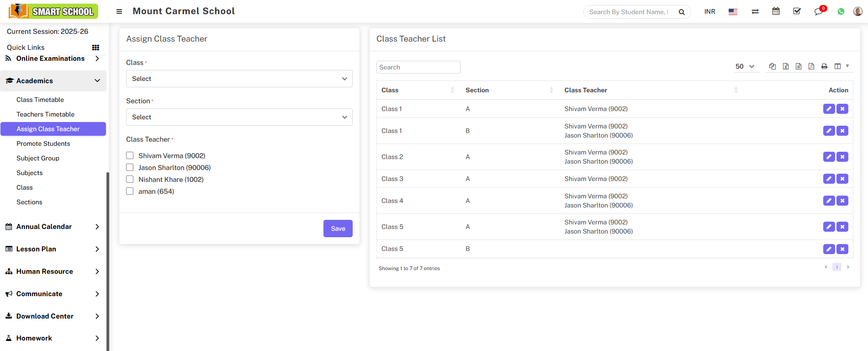Export table to CSV icon
The height and width of the screenshot is (351, 868).
(799, 66)
